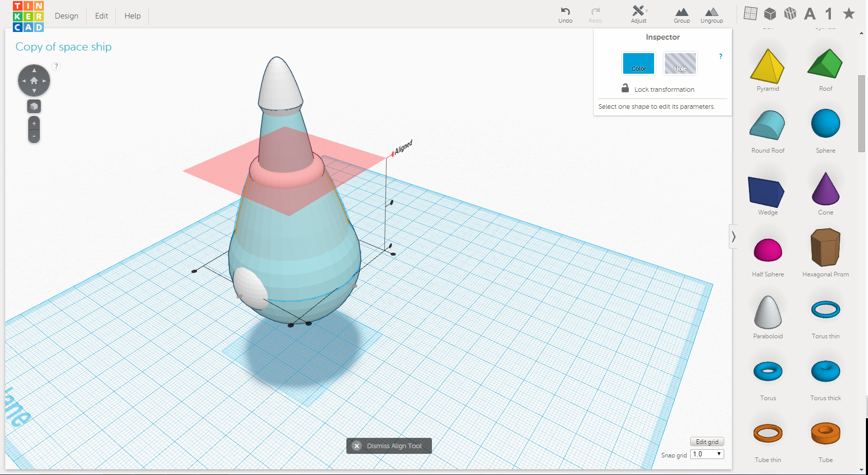The image size is (868, 475).
Task: Click the Tinkercad logo
Action: pos(28,16)
